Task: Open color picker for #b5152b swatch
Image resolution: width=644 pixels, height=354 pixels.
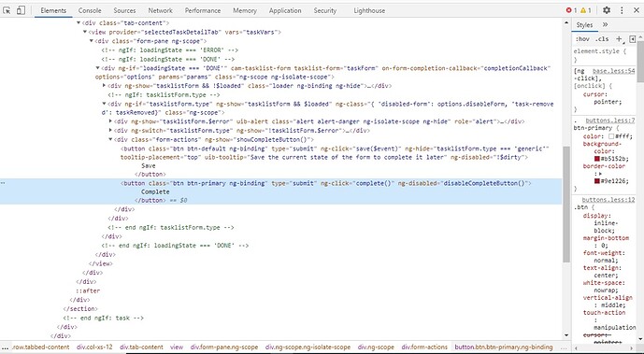Action: (596, 159)
